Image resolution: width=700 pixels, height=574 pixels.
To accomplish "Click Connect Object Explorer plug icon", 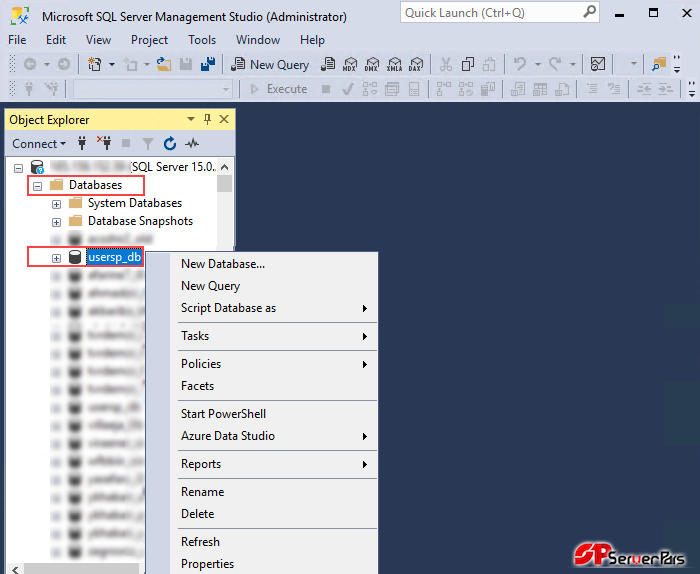I will point(82,144).
